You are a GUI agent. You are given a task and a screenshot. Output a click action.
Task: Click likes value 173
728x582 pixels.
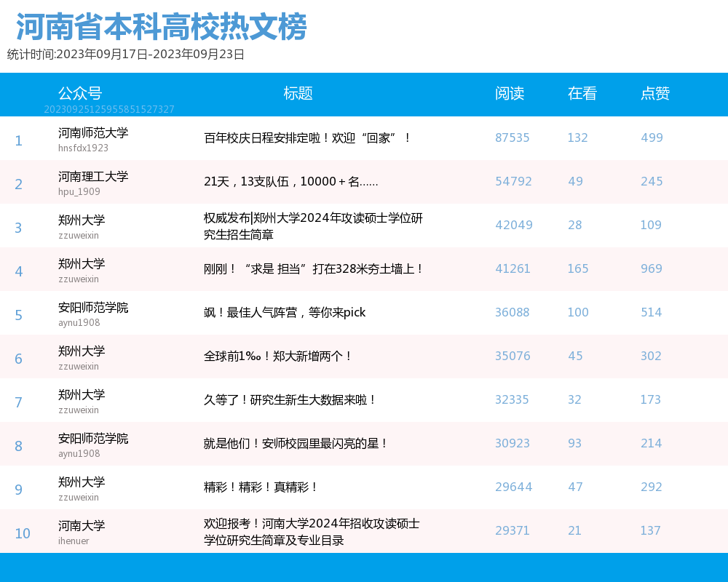click(650, 399)
